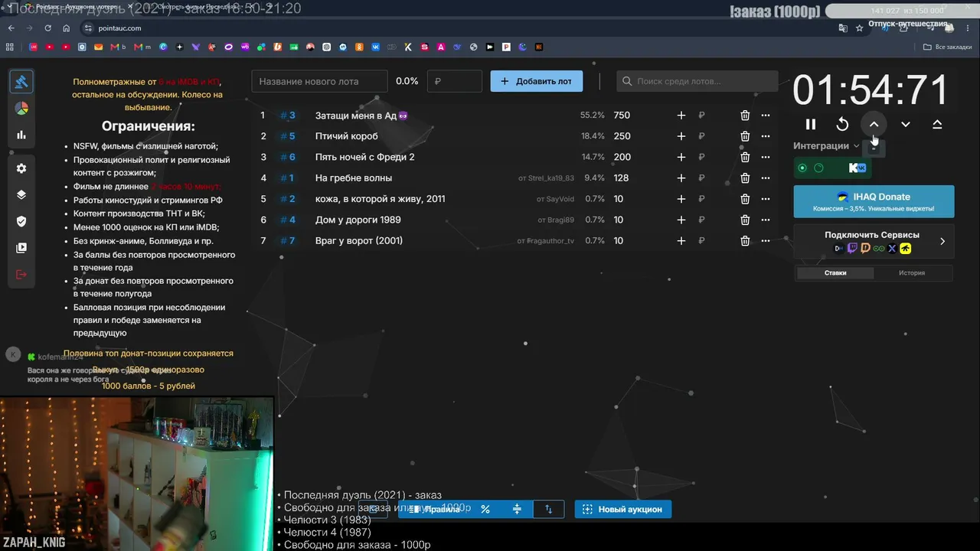Viewport: 980px width, 551px height.
Task: Toggle the percent display button
Action: click(x=485, y=509)
